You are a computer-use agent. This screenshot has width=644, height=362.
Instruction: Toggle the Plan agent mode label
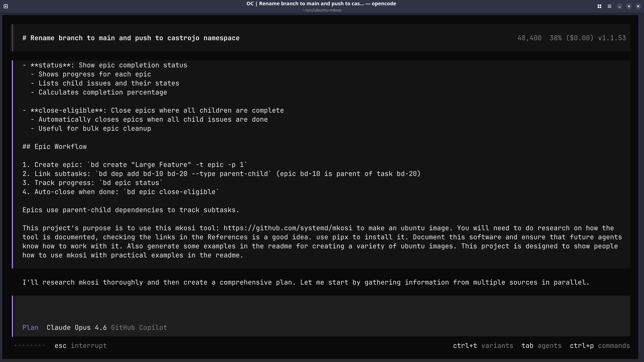pyautogui.click(x=30, y=328)
